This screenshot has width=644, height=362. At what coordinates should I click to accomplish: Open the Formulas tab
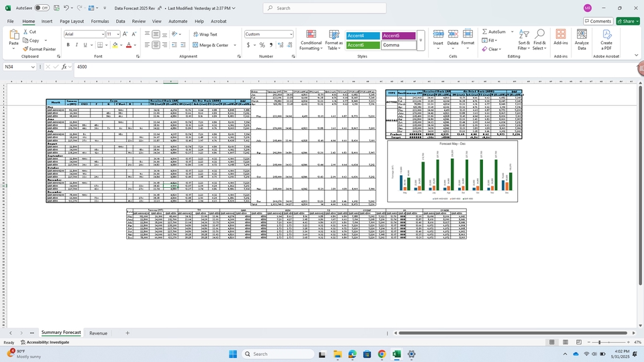(x=100, y=21)
